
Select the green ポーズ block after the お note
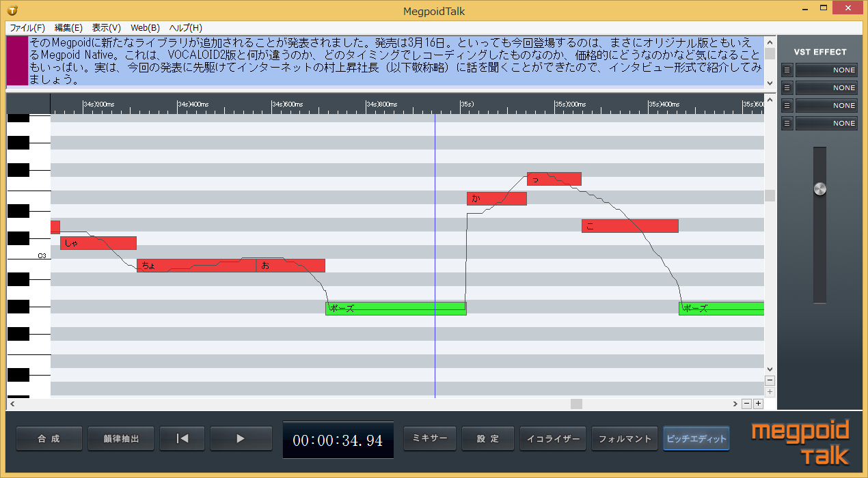coord(396,308)
